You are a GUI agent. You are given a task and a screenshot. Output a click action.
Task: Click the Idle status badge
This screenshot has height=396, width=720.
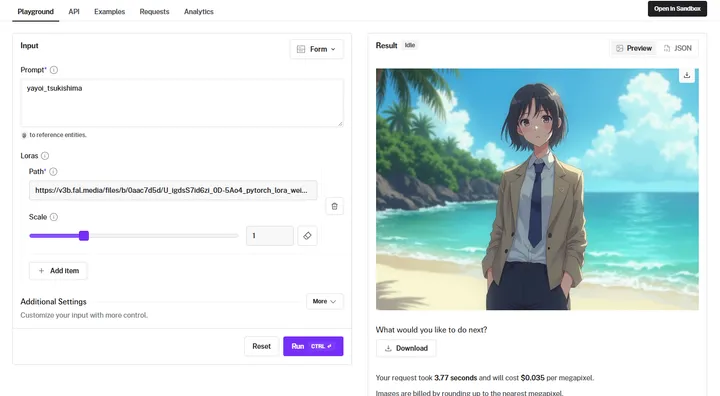410,45
